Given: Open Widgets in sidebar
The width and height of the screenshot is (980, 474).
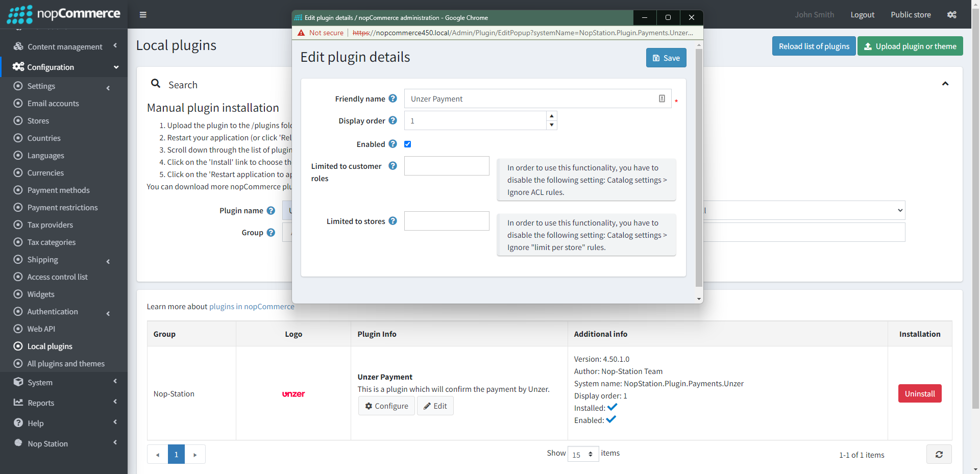Looking at the screenshot, I should 41,294.
